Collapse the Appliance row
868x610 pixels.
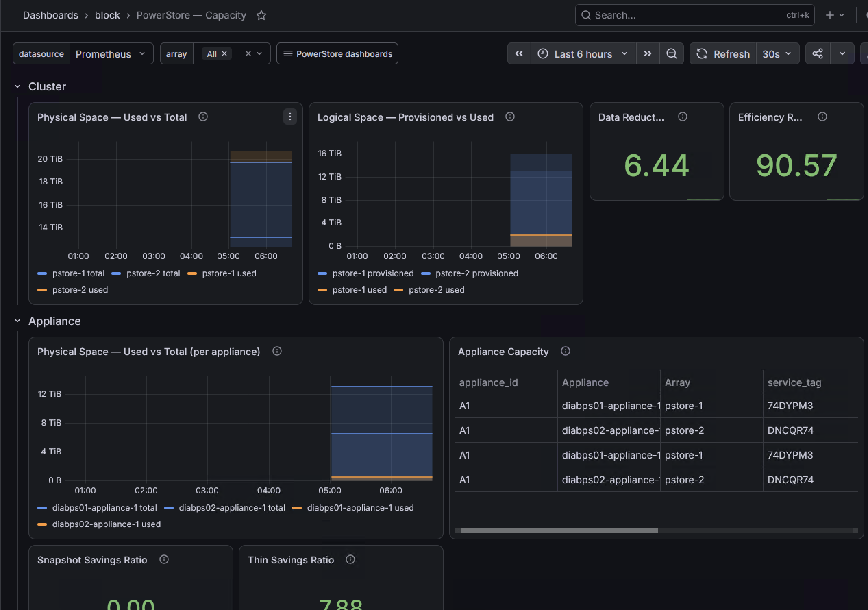point(17,321)
